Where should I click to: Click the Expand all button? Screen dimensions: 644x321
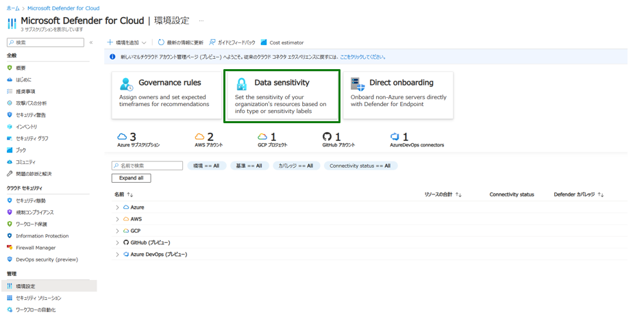pos(132,178)
